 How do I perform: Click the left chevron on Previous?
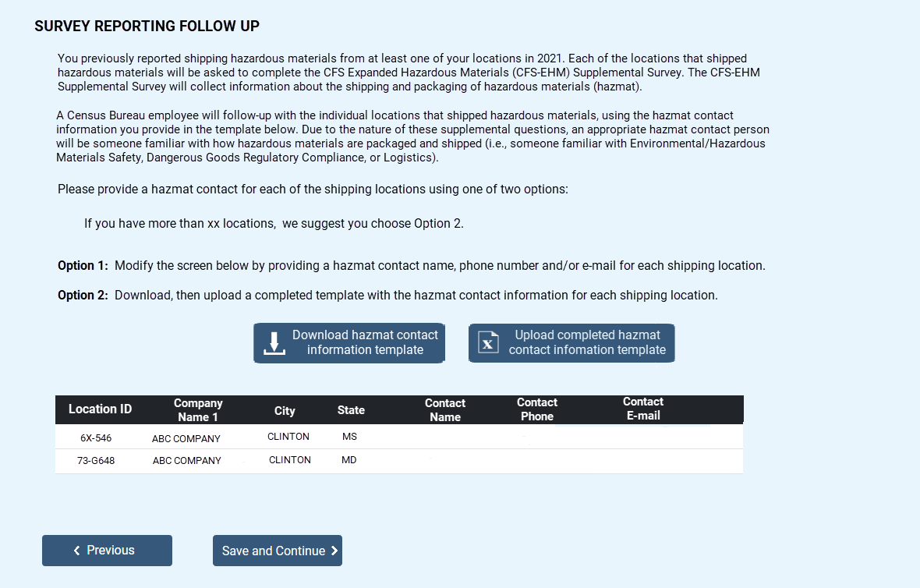[76, 551]
